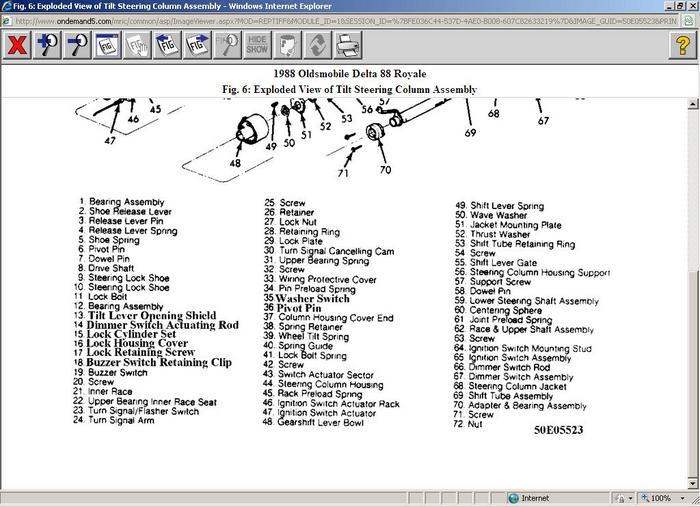The height and width of the screenshot is (507, 700).
Task: Click '68. Steering Column Jacket' entry
Action: coord(510,386)
